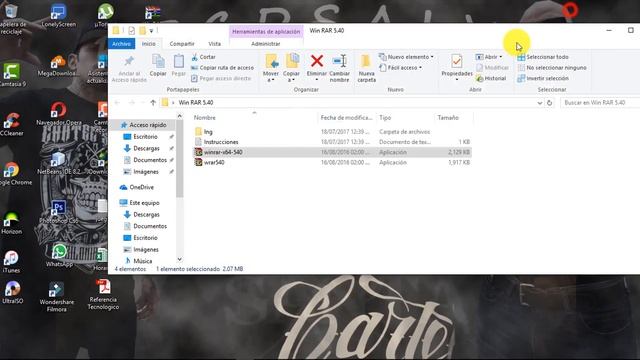Click the UltraISO desktop icon

tap(12, 292)
